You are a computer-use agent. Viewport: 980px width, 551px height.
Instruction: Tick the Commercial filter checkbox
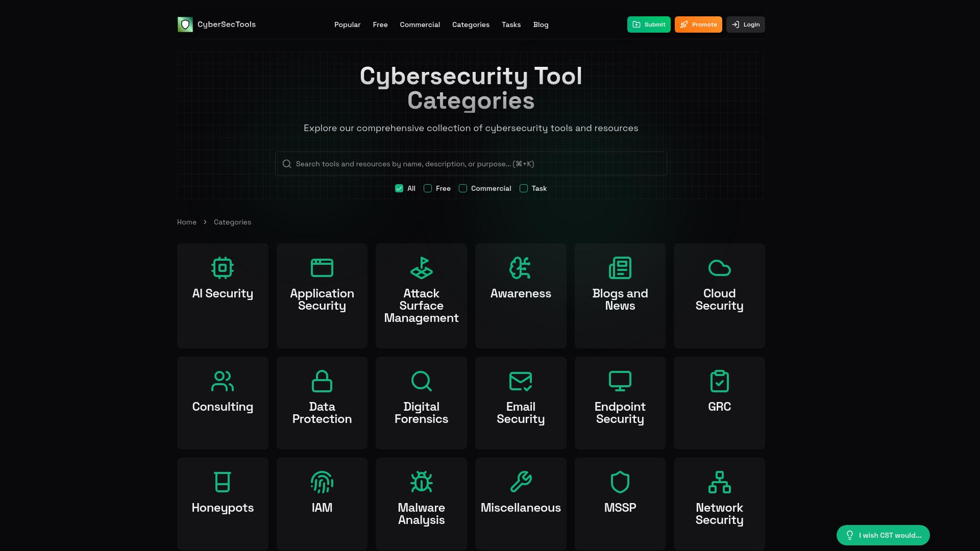463,188
